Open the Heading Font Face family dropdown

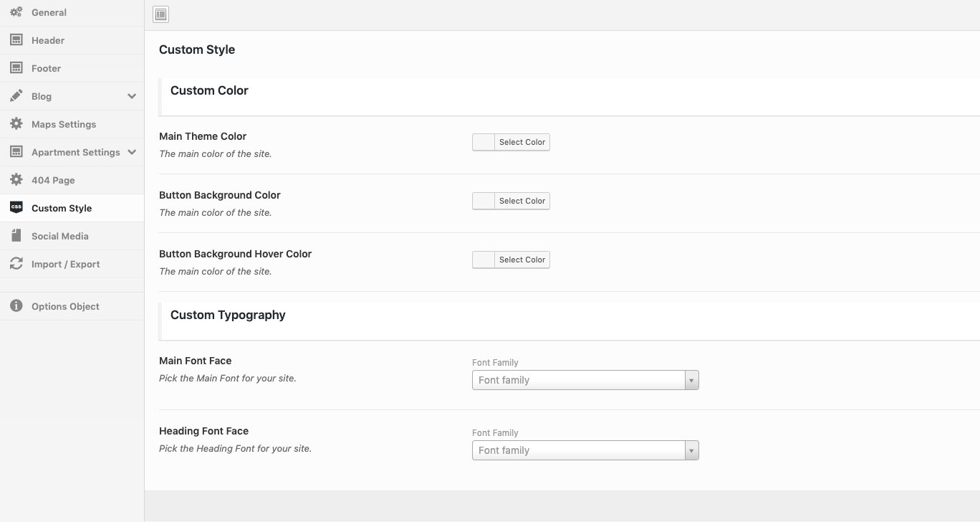tap(585, 450)
